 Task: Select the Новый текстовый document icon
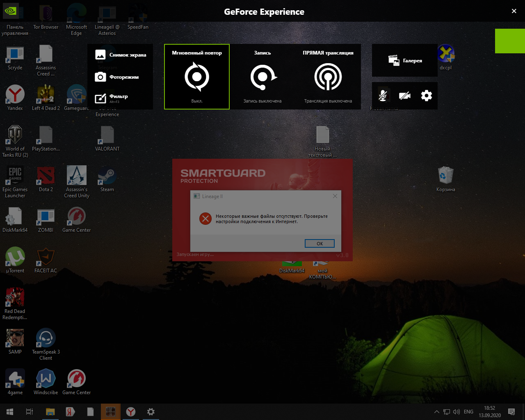(322, 142)
